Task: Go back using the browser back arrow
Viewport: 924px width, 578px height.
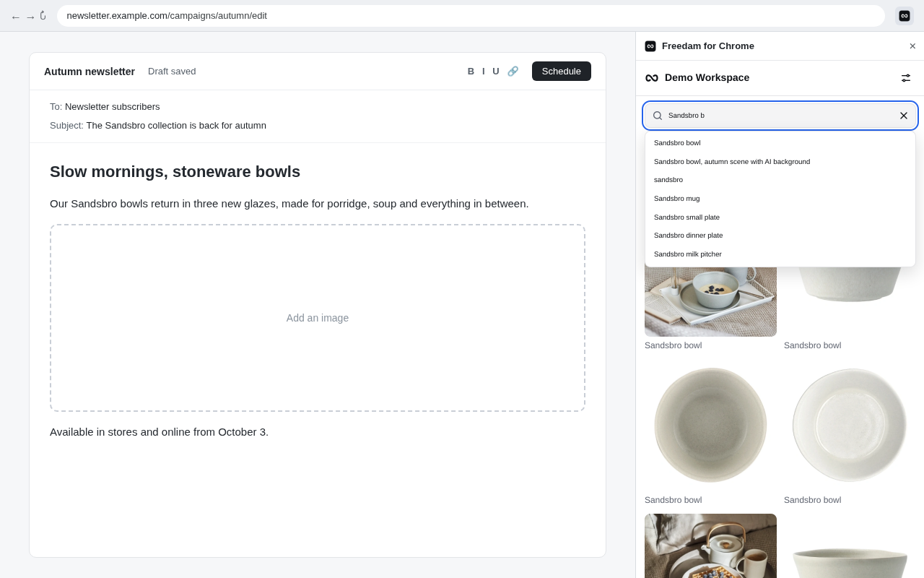Action: coord(15,17)
